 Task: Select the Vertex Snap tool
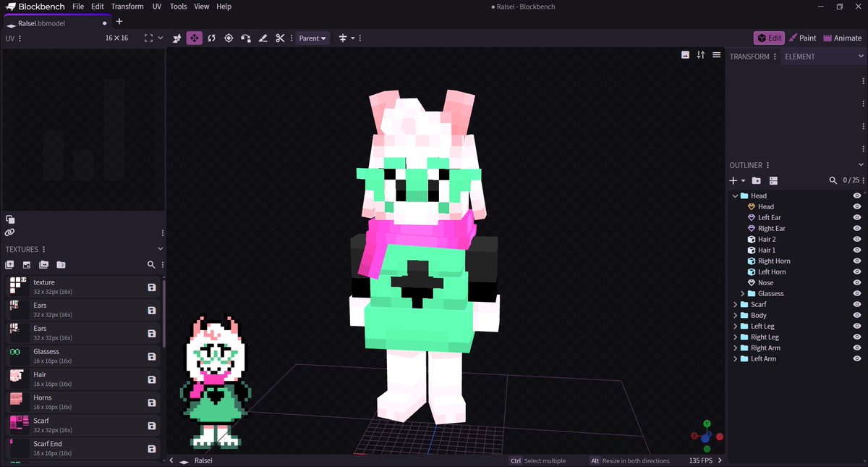point(246,38)
